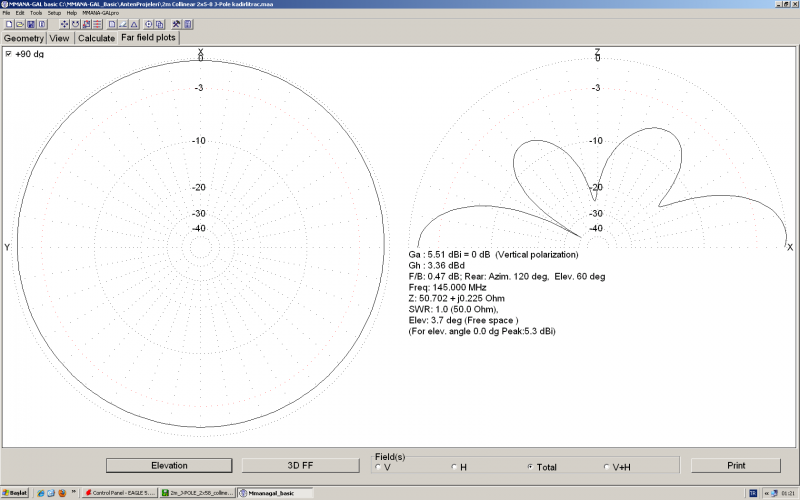Image resolution: width=800 pixels, height=500 pixels.
Task: Click the F/B: 0.47 dB text line
Action: pos(507,277)
